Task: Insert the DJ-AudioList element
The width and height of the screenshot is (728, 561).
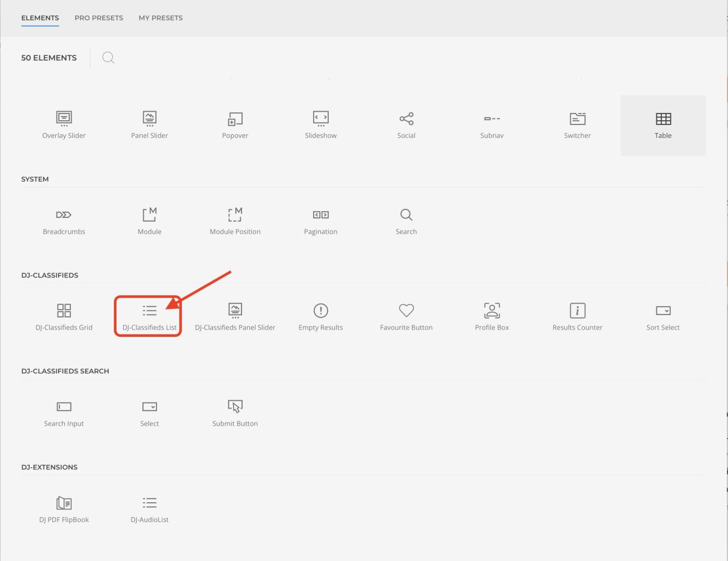Action: (149, 510)
